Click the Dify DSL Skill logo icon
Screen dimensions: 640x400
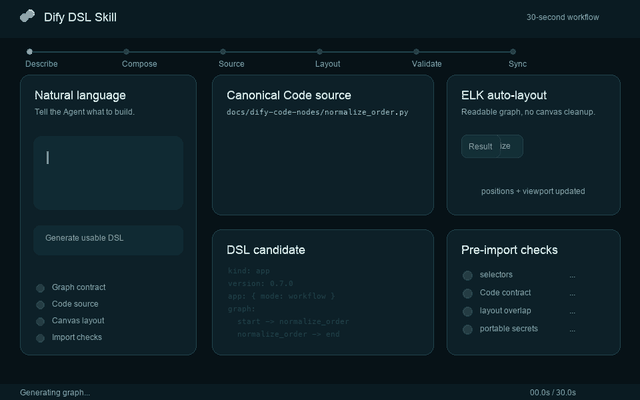point(27,16)
